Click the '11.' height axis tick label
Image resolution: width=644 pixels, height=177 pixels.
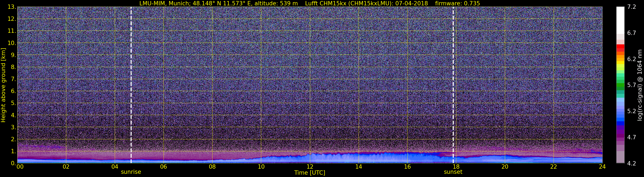(x=12, y=31)
